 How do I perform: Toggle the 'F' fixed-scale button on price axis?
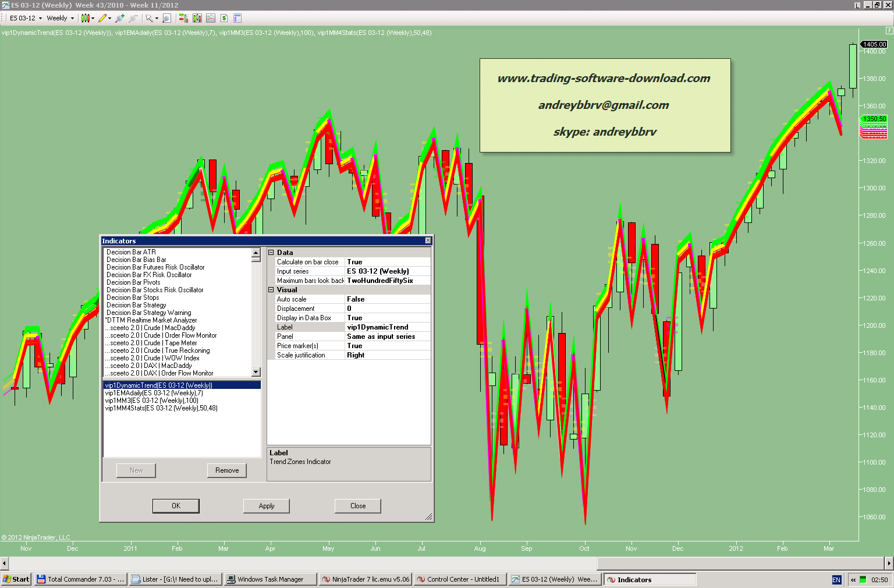click(889, 30)
